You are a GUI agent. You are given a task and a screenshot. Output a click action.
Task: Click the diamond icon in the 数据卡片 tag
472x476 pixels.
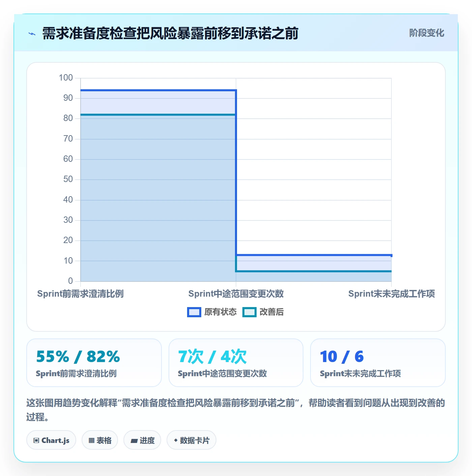[x=176, y=440]
